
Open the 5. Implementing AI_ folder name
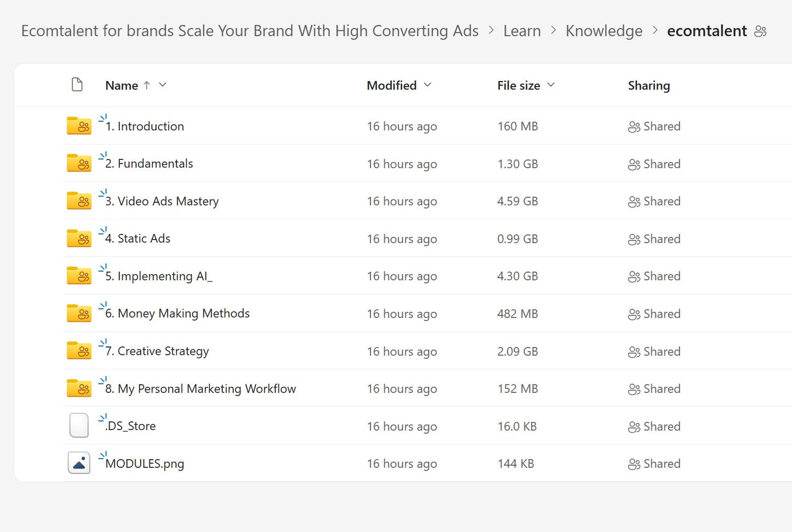click(159, 277)
